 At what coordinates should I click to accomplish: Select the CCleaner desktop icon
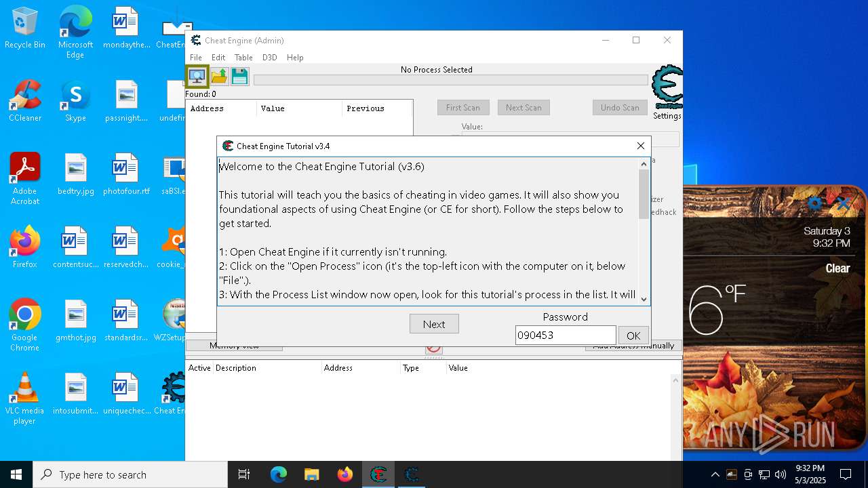click(x=25, y=101)
